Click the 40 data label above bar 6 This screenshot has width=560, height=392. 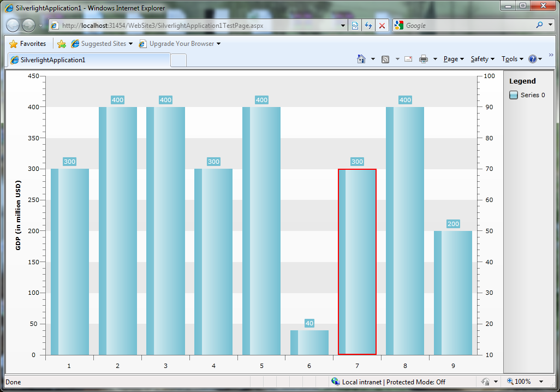(x=309, y=323)
